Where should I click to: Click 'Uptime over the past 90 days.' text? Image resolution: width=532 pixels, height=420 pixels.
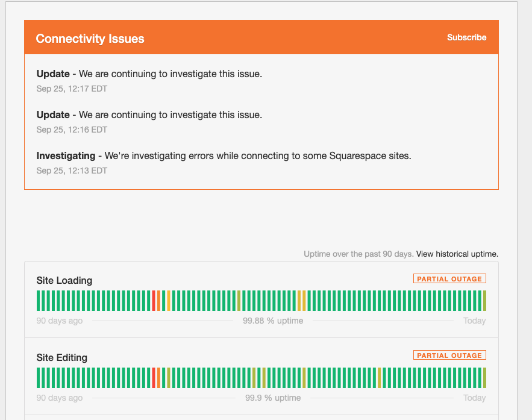[358, 254]
